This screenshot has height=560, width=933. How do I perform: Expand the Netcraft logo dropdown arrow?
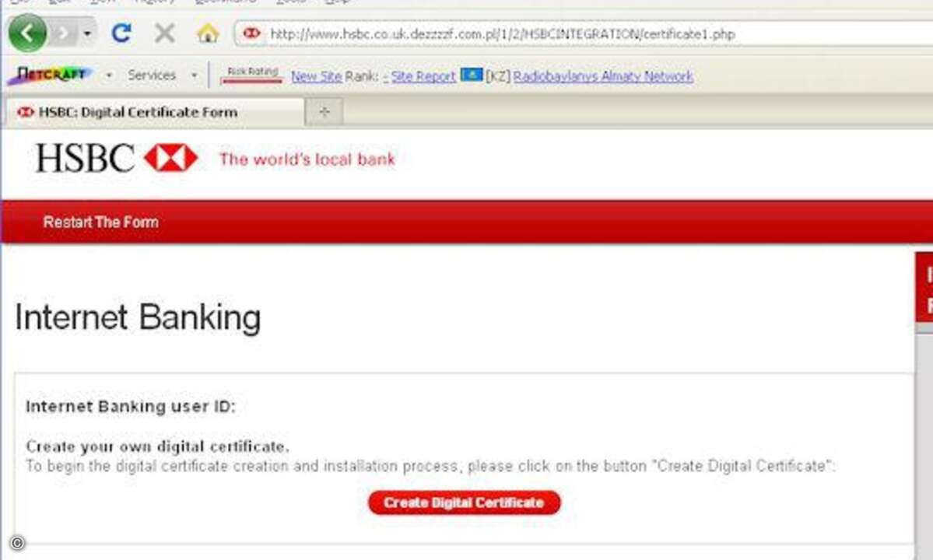click(109, 75)
